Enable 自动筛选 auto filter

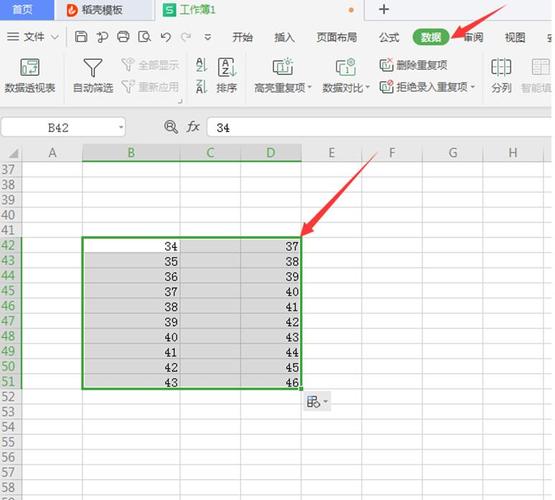click(x=93, y=75)
